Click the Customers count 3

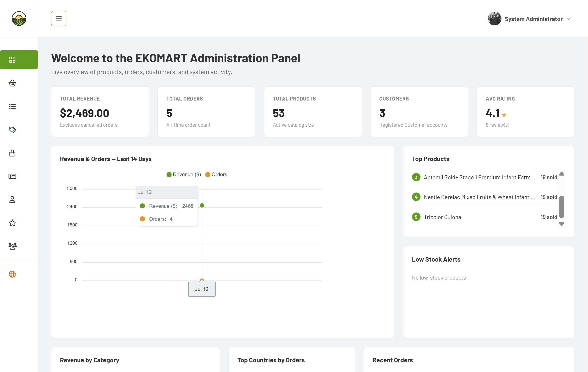pos(382,113)
